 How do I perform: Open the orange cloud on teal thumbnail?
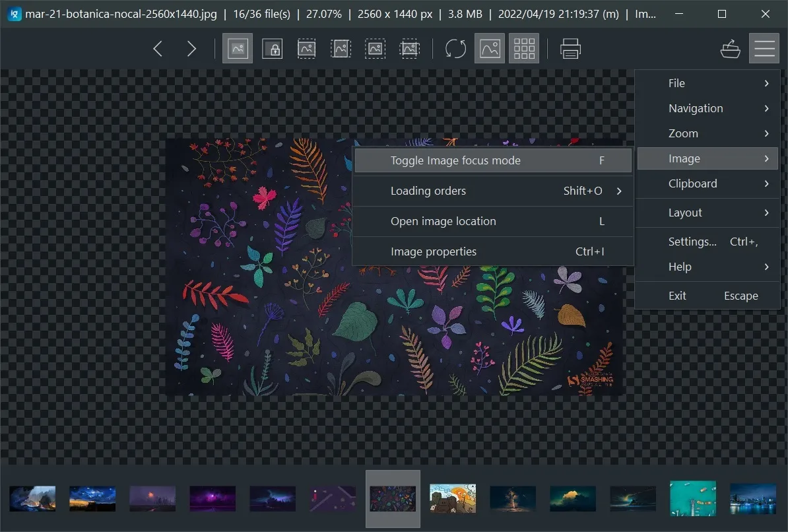click(573, 498)
